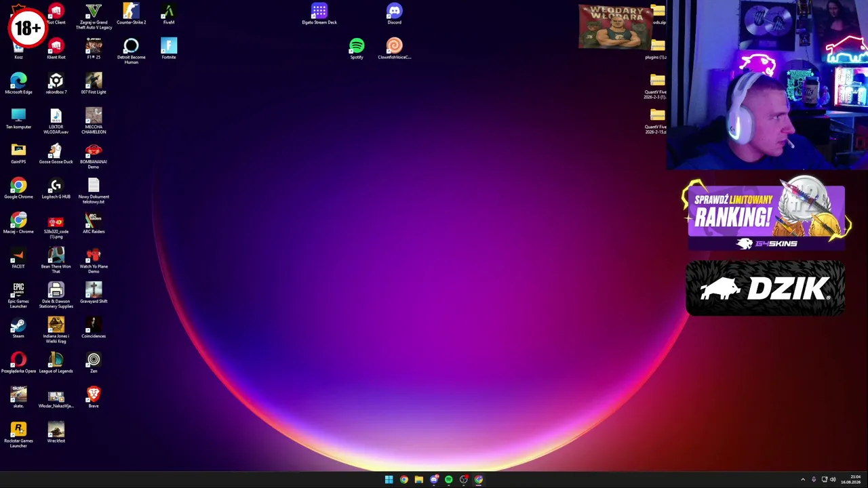The height and width of the screenshot is (488, 868).
Task: Select the plugins (1) zip folder
Action: coord(656,49)
